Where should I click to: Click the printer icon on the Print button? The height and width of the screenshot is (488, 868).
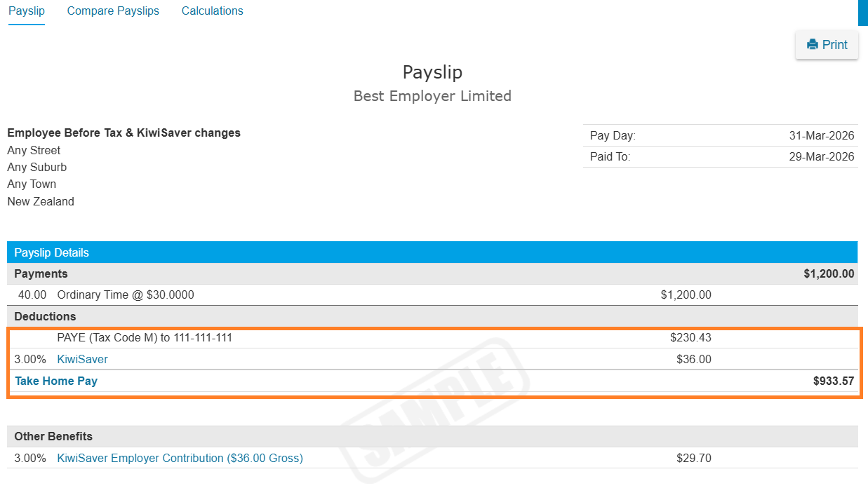tap(813, 45)
